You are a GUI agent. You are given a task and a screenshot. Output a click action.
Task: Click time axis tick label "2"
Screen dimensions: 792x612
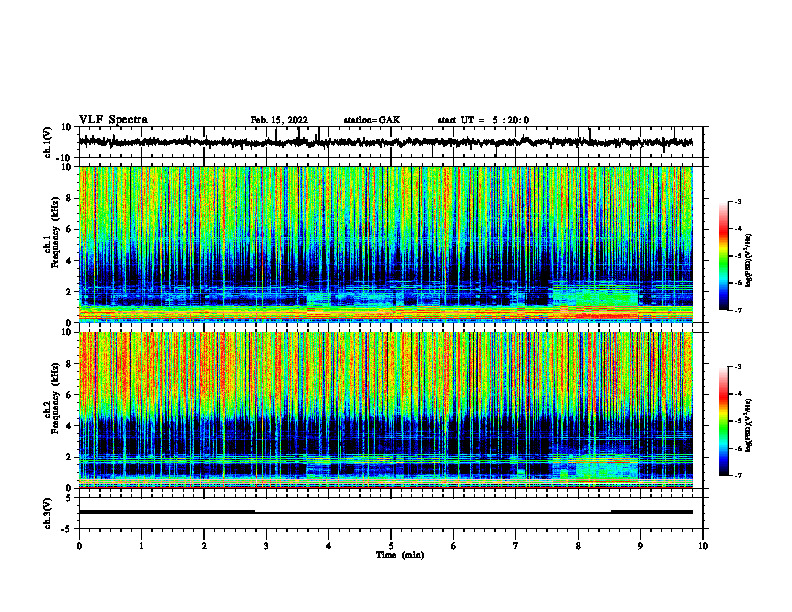click(204, 546)
